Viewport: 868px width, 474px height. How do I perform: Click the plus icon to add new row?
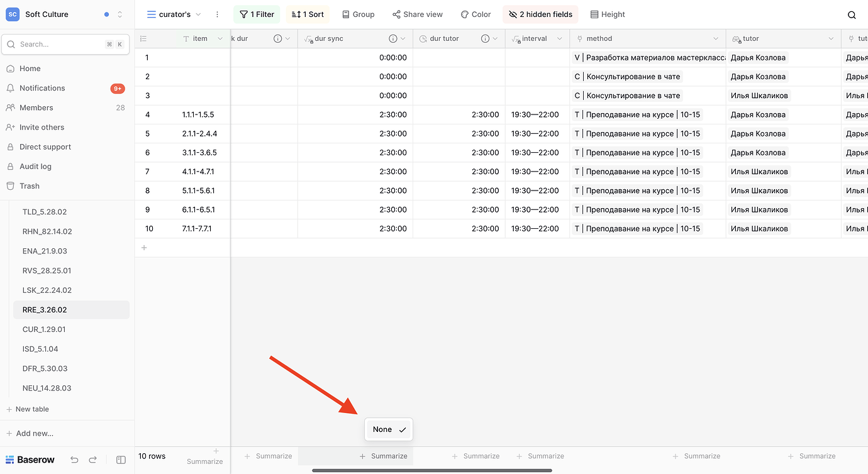(144, 248)
